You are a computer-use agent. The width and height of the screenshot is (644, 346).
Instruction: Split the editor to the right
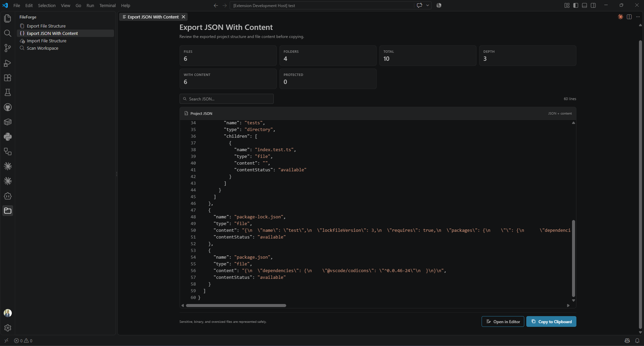point(629,17)
